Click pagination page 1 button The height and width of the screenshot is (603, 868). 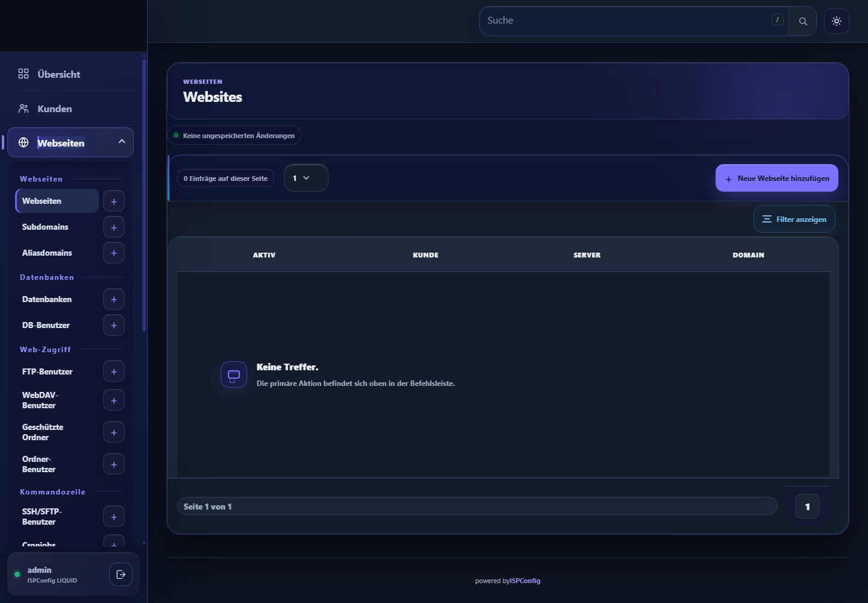pyautogui.click(x=807, y=507)
